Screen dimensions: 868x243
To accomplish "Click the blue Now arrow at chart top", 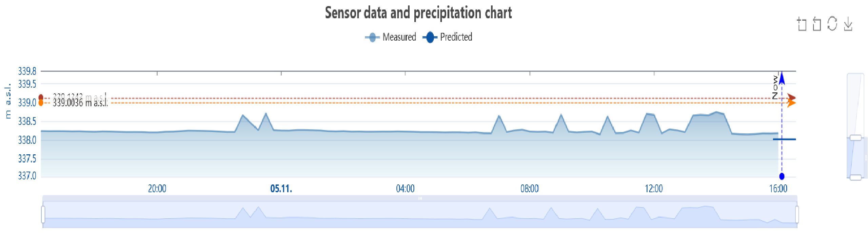I will coord(782,79).
